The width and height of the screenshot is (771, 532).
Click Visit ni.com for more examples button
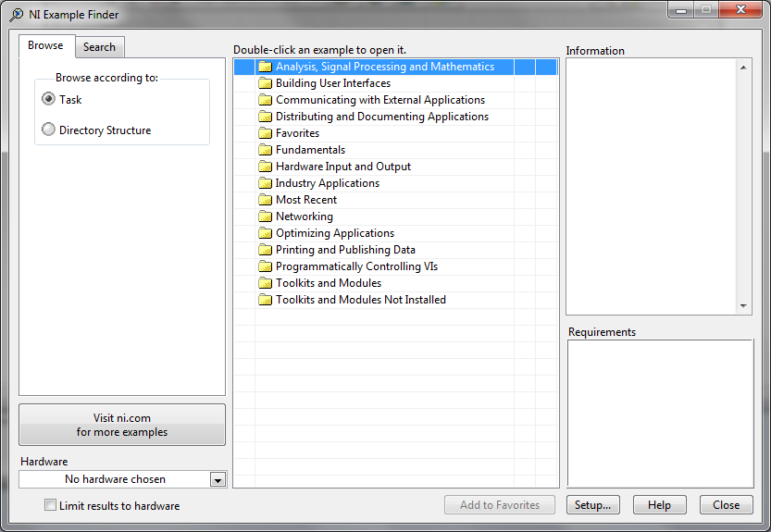(122, 425)
